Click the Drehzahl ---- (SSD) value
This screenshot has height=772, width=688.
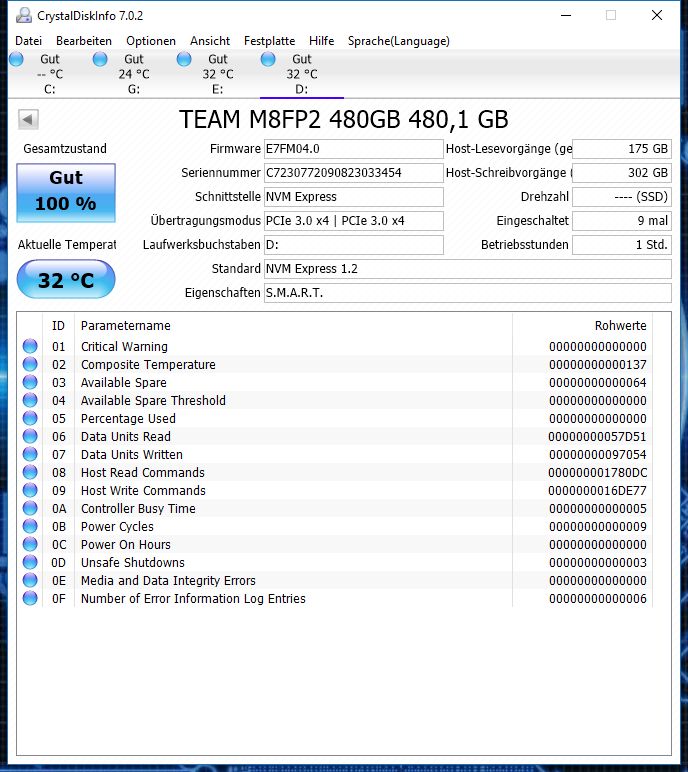point(622,197)
